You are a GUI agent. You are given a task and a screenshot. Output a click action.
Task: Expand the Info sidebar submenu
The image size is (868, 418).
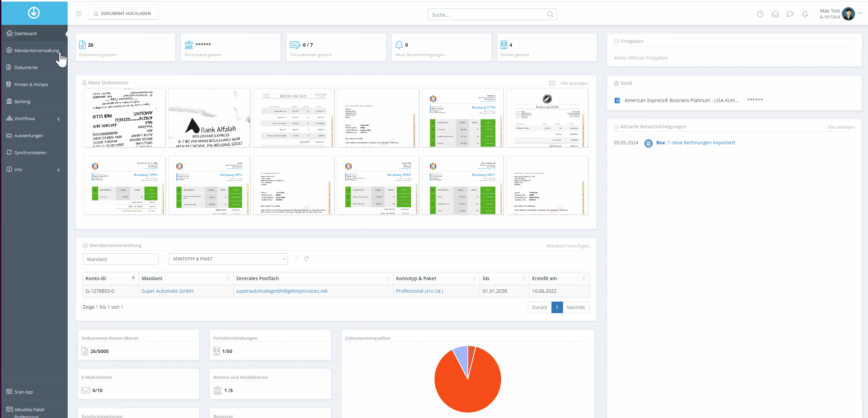coord(58,170)
